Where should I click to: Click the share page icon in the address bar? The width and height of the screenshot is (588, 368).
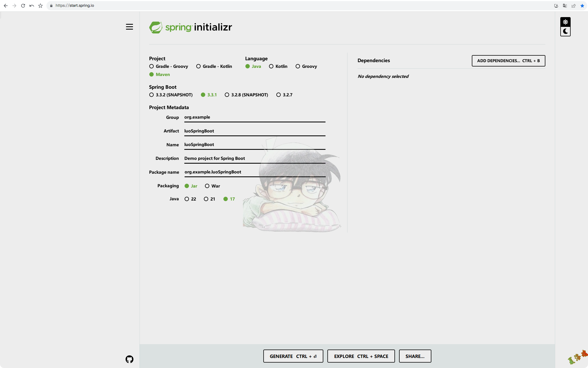pyautogui.click(x=574, y=6)
